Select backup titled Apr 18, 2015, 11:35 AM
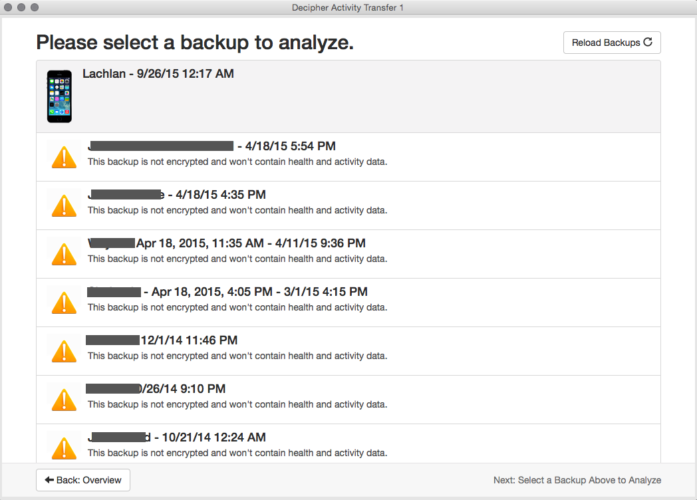 (x=348, y=254)
